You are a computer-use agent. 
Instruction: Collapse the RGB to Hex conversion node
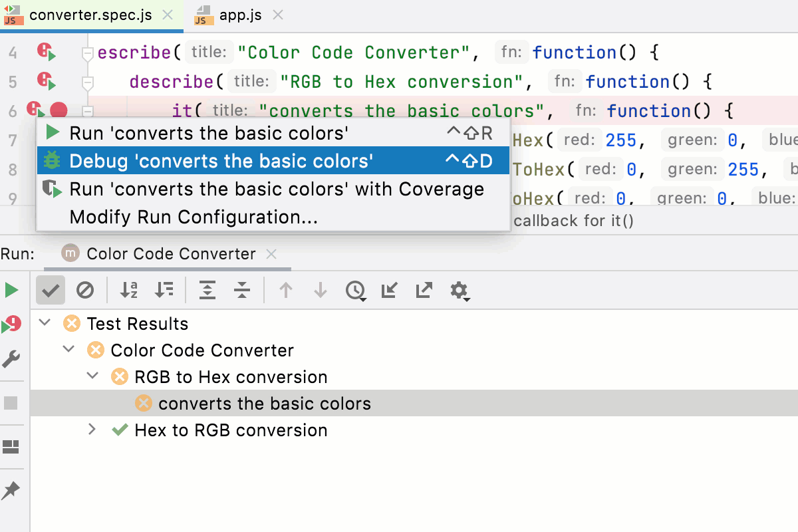[93, 376]
